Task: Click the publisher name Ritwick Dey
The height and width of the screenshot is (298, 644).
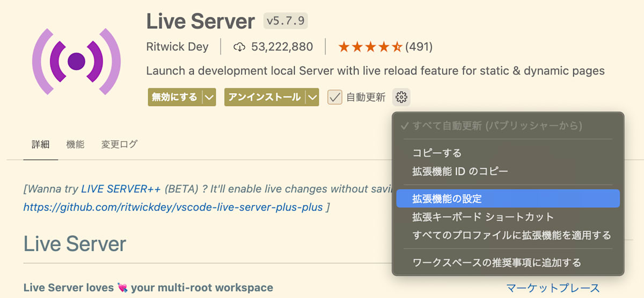Action: [x=177, y=47]
